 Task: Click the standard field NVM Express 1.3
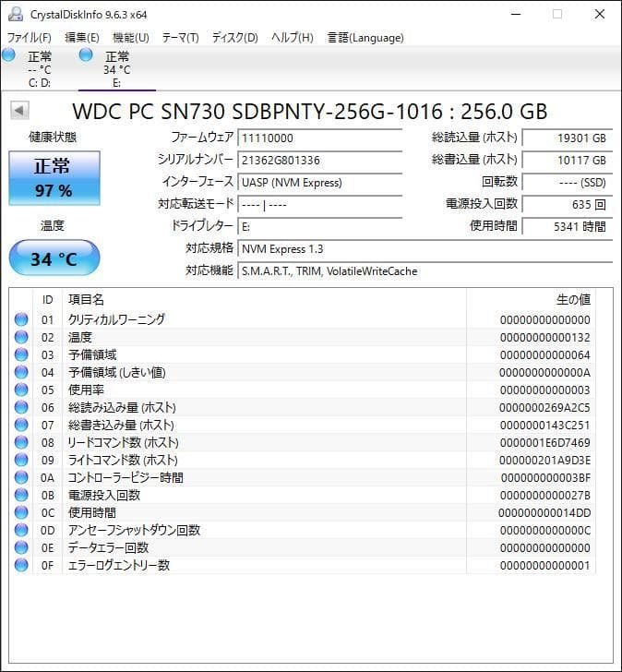click(x=425, y=249)
